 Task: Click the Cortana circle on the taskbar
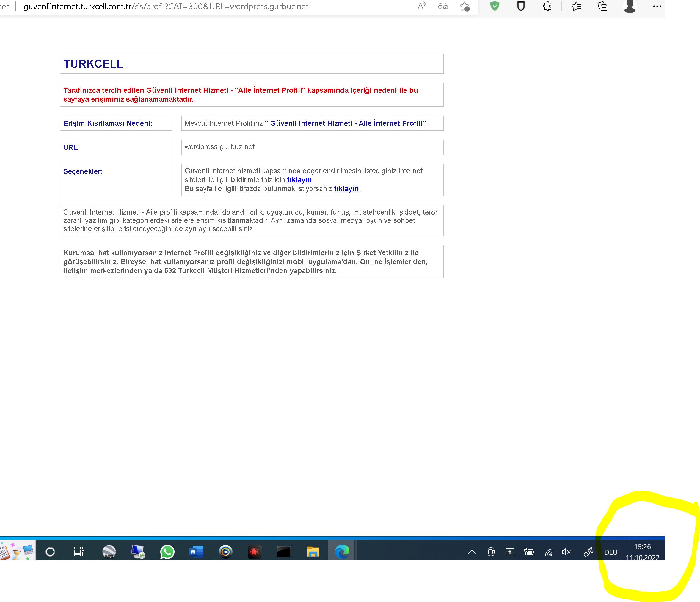click(x=50, y=552)
